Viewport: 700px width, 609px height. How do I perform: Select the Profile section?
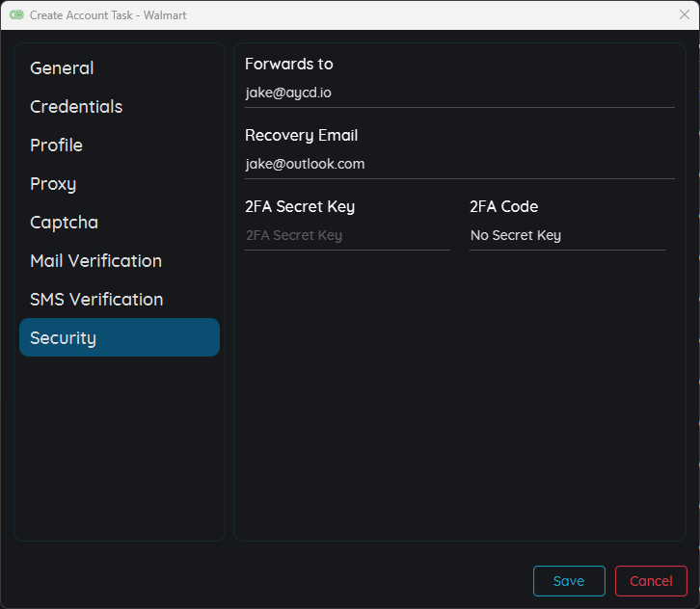click(56, 146)
